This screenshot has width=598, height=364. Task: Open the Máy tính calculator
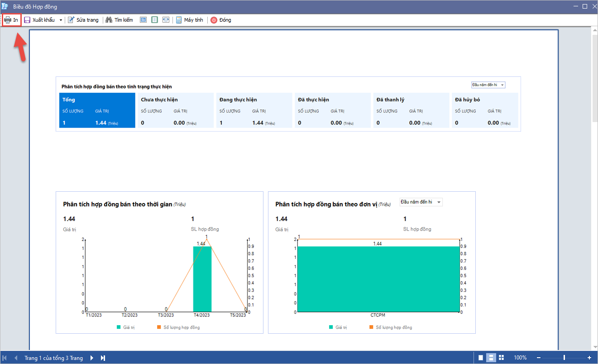point(189,20)
